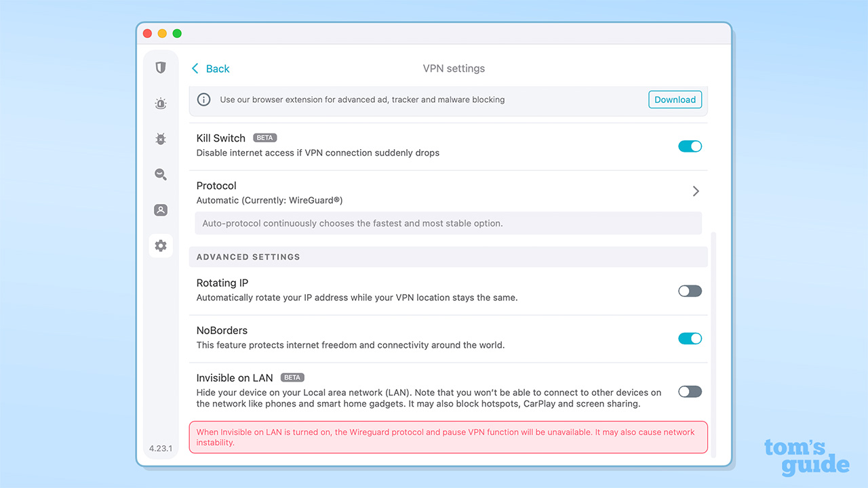
Task: Go Back from VPN settings
Action: click(x=210, y=68)
